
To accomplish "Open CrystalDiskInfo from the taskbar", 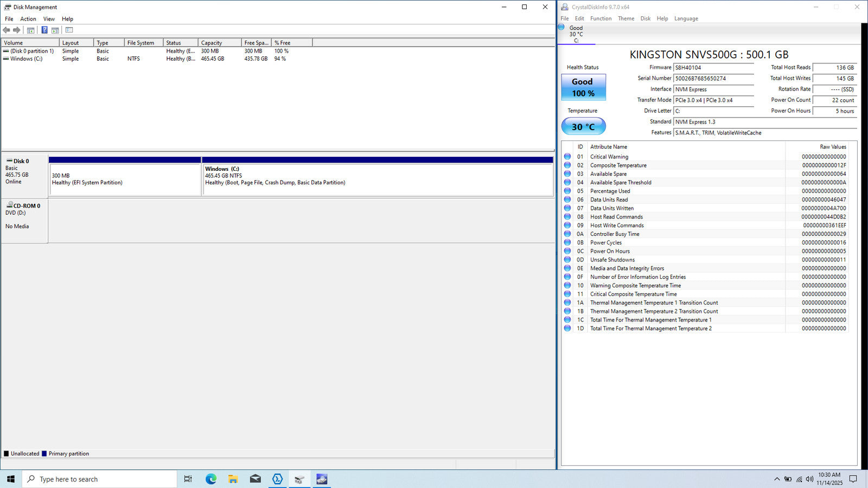I will (322, 479).
